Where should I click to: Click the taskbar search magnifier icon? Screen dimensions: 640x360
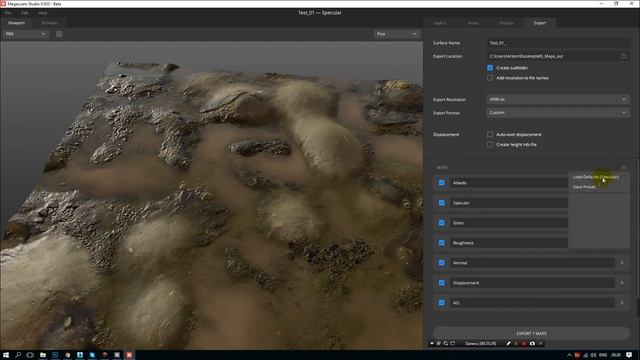tap(18, 355)
